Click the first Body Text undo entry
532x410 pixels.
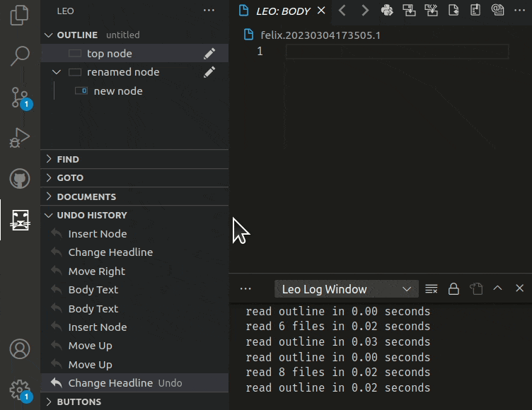point(134,290)
